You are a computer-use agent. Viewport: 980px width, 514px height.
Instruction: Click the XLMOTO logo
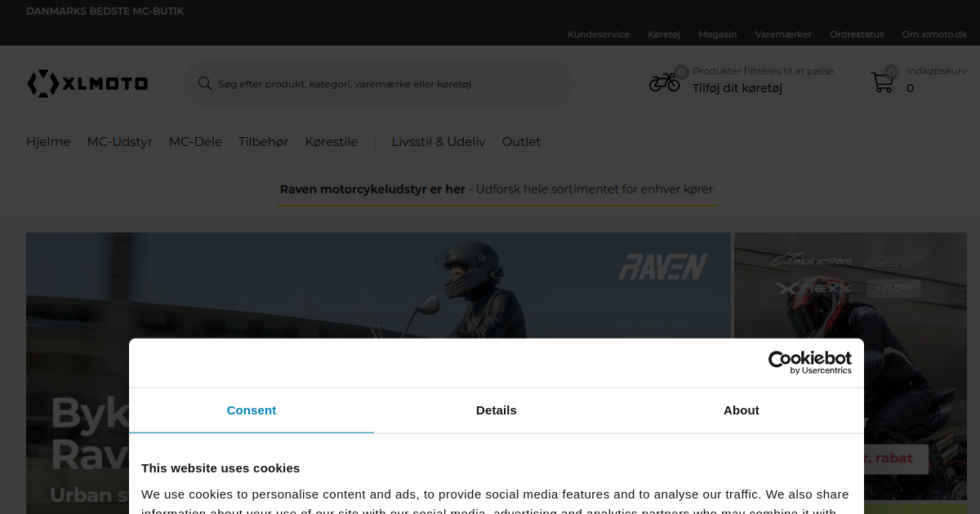coord(87,83)
